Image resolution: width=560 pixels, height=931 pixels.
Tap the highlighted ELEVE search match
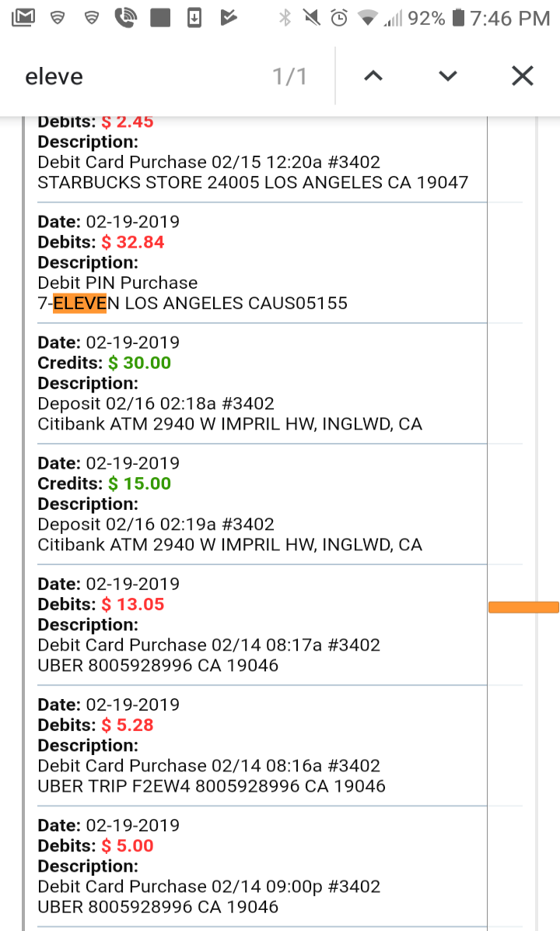click(x=79, y=303)
